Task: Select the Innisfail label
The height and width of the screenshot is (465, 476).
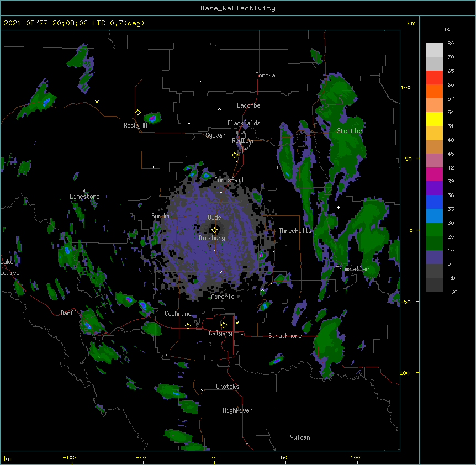Action: point(229,180)
